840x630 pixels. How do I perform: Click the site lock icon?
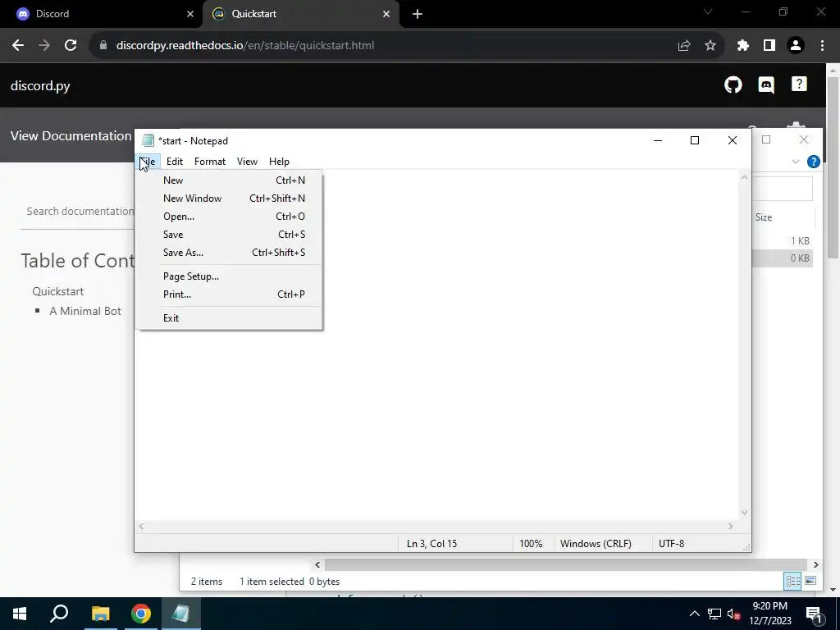coord(103,46)
